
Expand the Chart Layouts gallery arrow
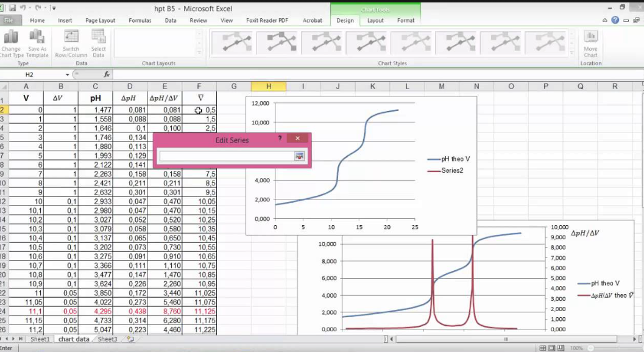199,54
